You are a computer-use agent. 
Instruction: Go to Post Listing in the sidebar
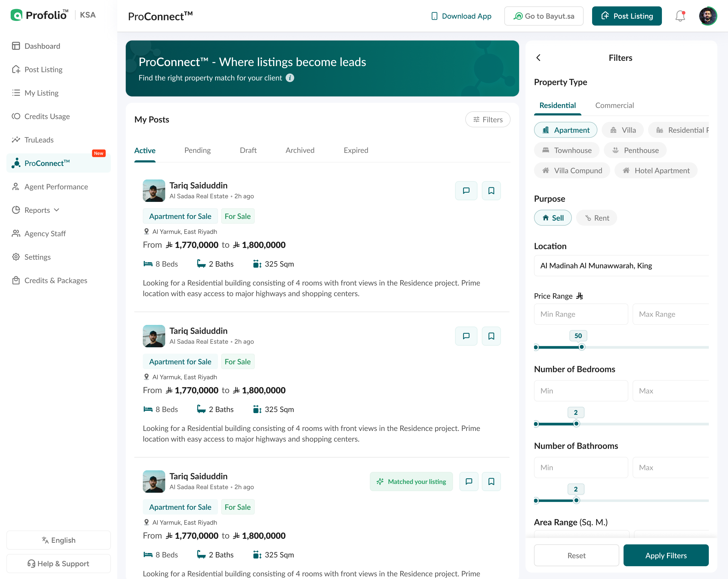click(59, 70)
